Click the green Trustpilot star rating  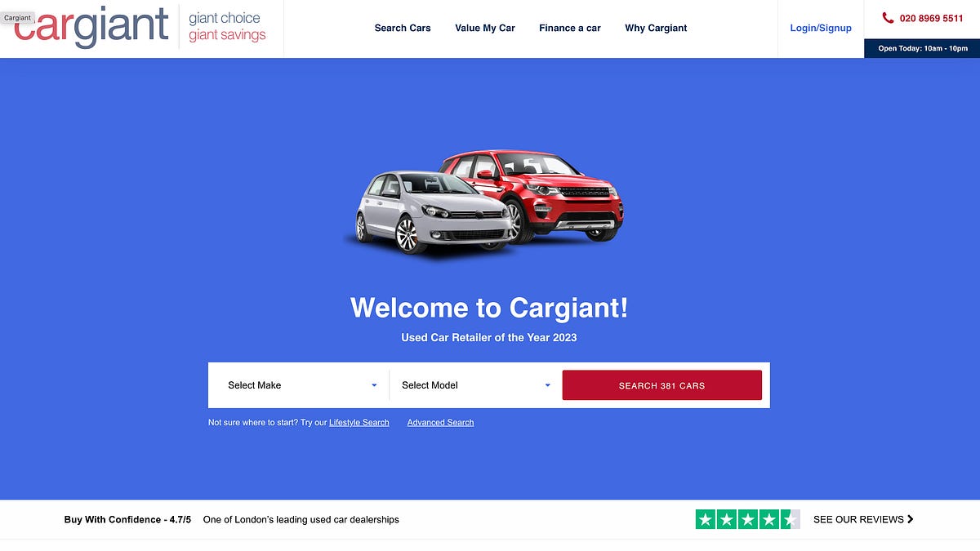click(x=746, y=519)
